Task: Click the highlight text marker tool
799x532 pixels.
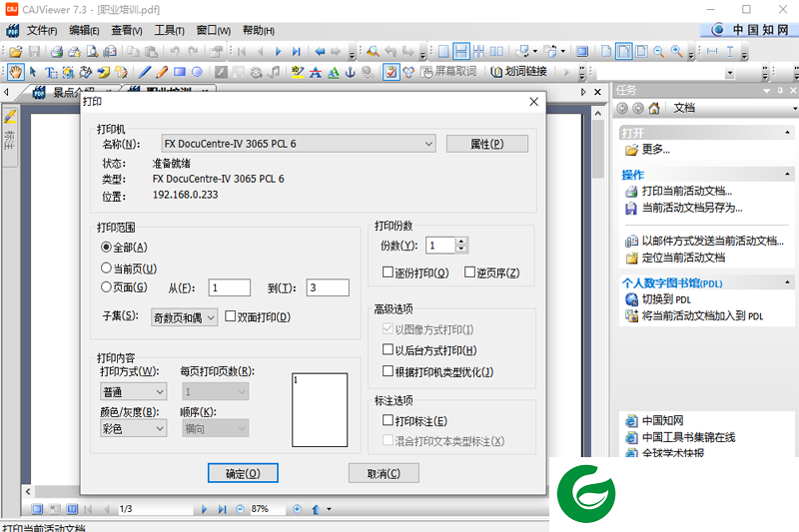Action: pyautogui.click(x=298, y=72)
